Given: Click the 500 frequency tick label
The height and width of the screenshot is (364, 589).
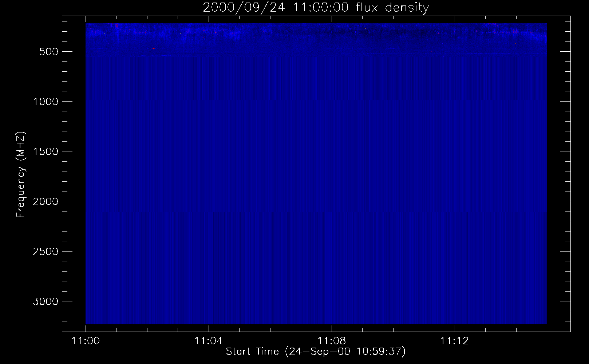Looking at the screenshot, I should pyautogui.click(x=49, y=52).
